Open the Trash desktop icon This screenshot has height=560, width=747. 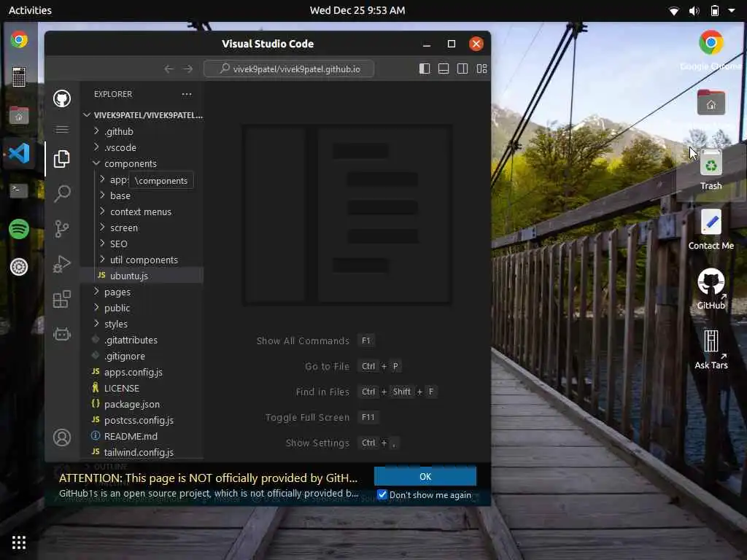[x=711, y=168]
